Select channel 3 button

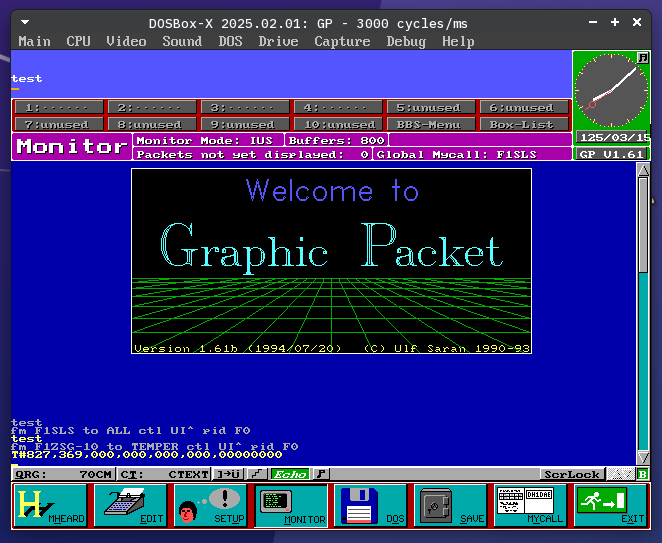click(x=245, y=107)
